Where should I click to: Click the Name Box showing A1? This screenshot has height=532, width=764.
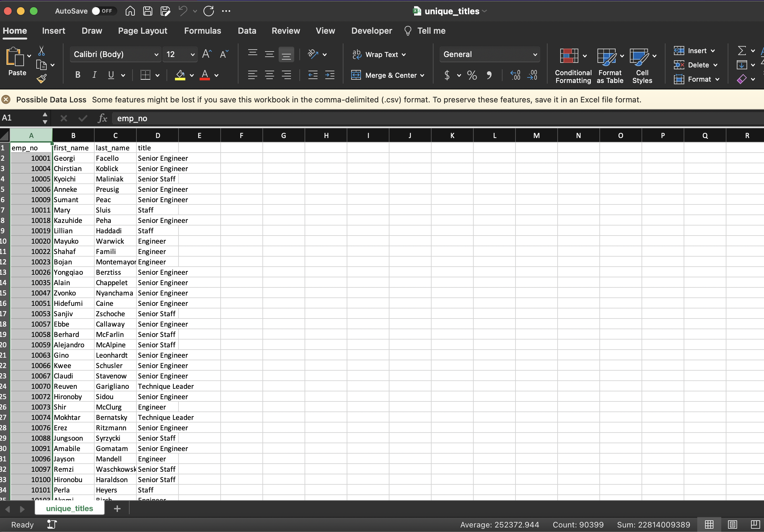click(21, 118)
